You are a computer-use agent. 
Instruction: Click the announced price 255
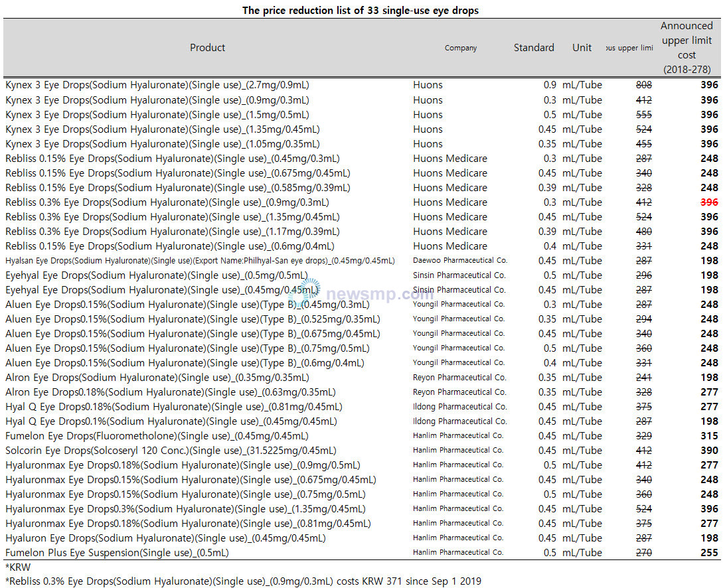(x=709, y=553)
